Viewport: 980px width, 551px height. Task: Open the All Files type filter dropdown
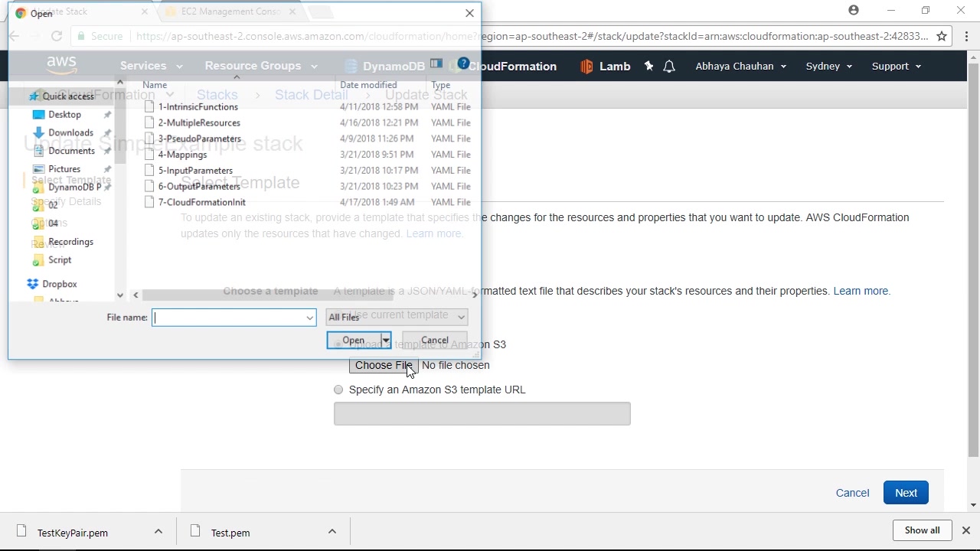point(397,317)
